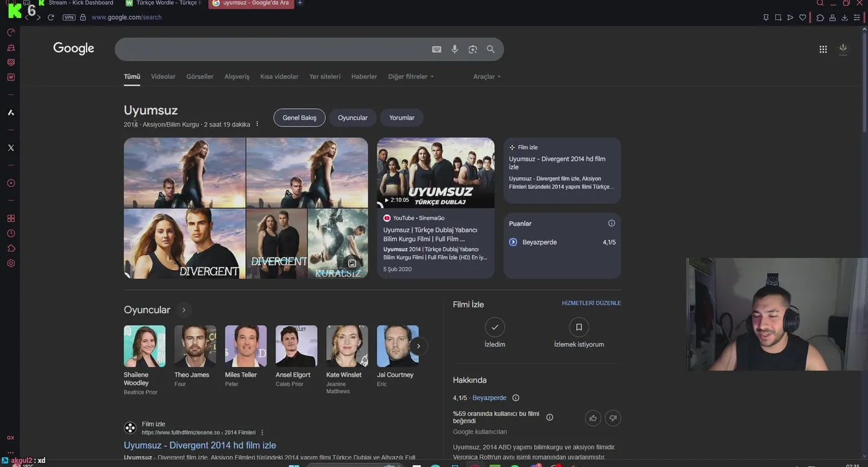Select the Yorumlar chip
This screenshot has width=868, height=467.
pos(402,117)
